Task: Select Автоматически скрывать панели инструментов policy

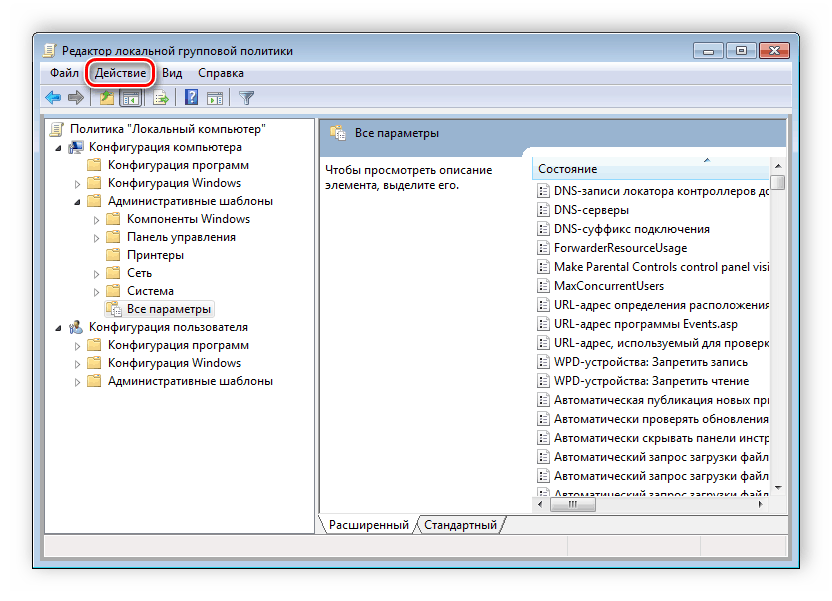Action: point(661,438)
